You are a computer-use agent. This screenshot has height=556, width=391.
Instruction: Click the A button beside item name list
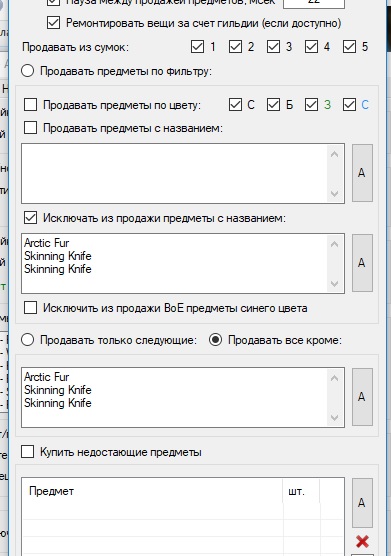(362, 173)
